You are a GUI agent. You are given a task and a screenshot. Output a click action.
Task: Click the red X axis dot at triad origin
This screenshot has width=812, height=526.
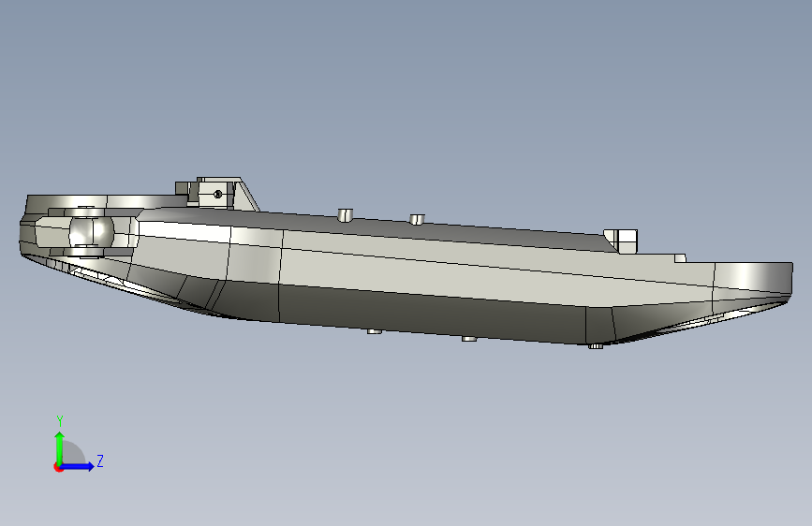tap(57, 467)
